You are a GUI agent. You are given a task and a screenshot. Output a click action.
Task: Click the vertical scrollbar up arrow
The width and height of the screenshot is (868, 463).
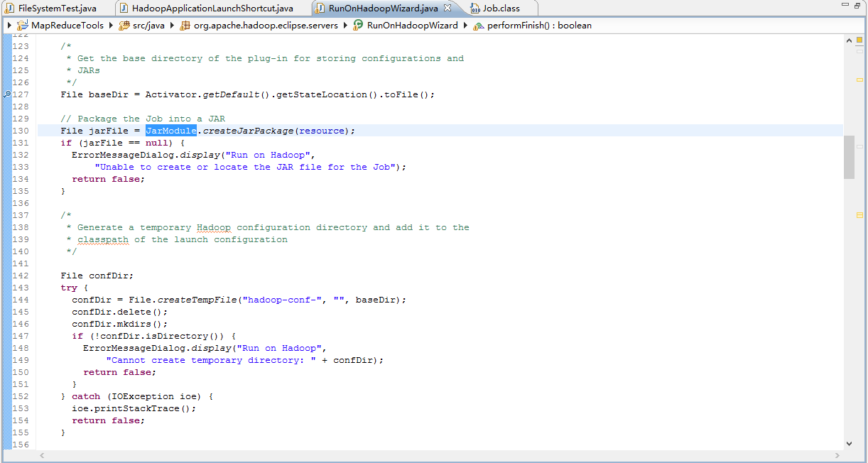pos(849,40)
